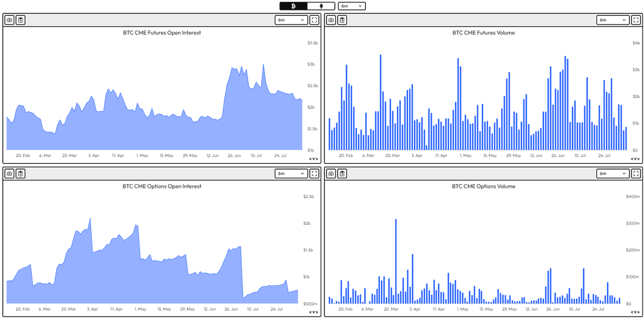This screenshot has height=320, width=644.
Task: Click the embed code icon under Options Volume
Action: [x=635, y=312]
